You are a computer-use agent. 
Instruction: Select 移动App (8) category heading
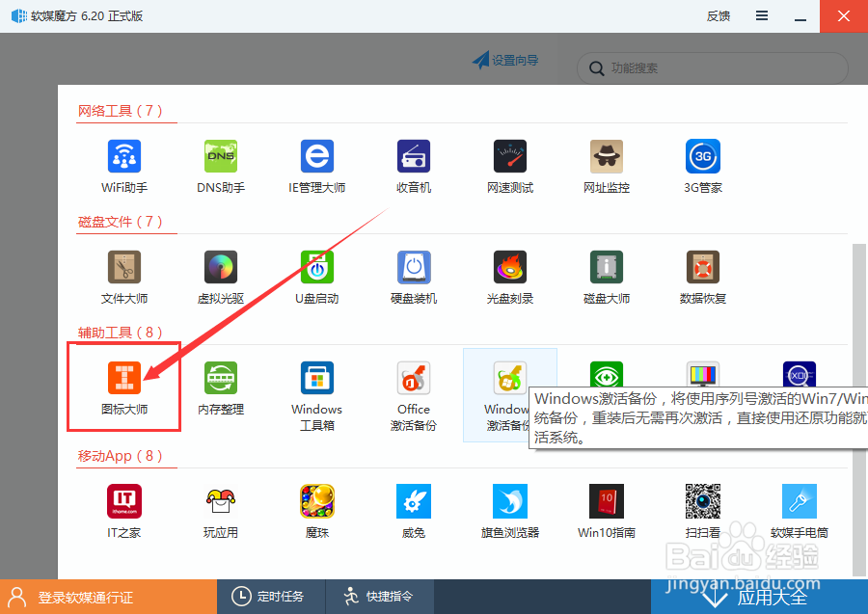[121, 456]
